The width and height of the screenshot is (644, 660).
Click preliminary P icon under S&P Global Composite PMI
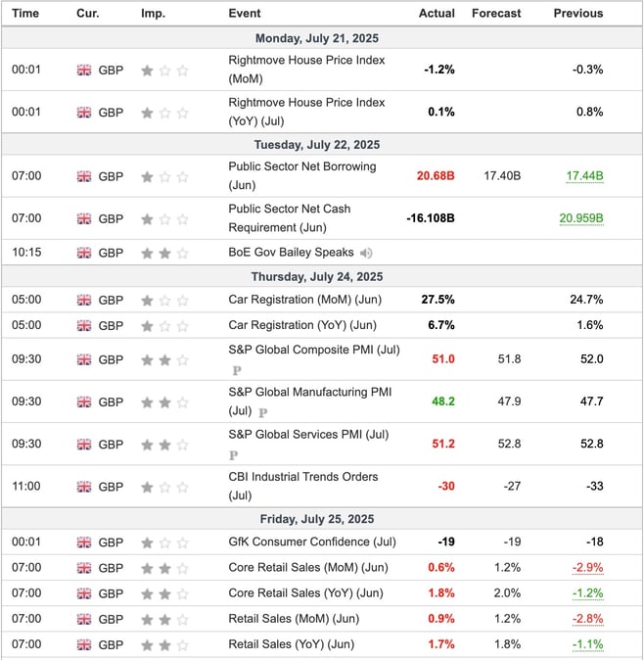pos(237,370)
